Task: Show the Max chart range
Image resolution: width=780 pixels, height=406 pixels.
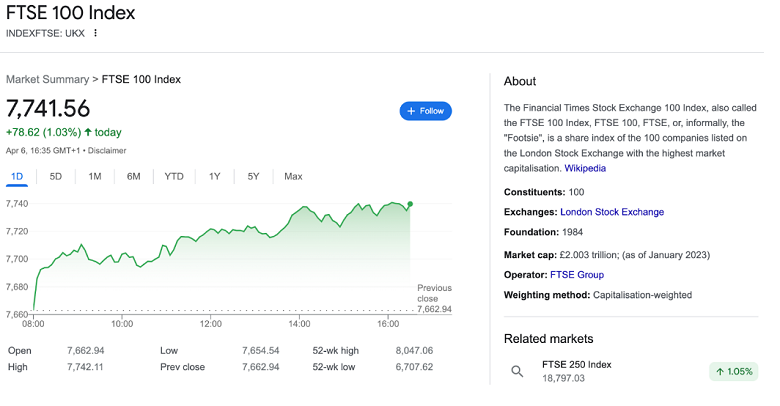Action: (293, 176)
